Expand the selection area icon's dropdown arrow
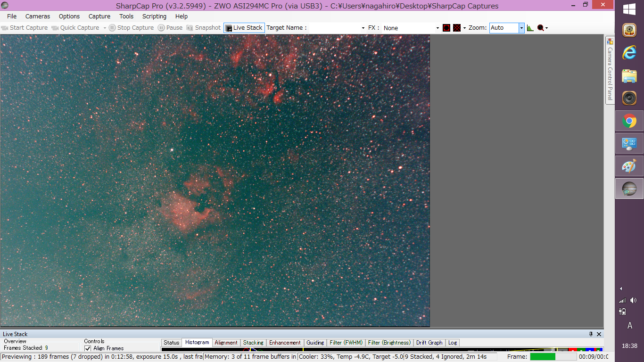644x362 pixels. [464, 28]
